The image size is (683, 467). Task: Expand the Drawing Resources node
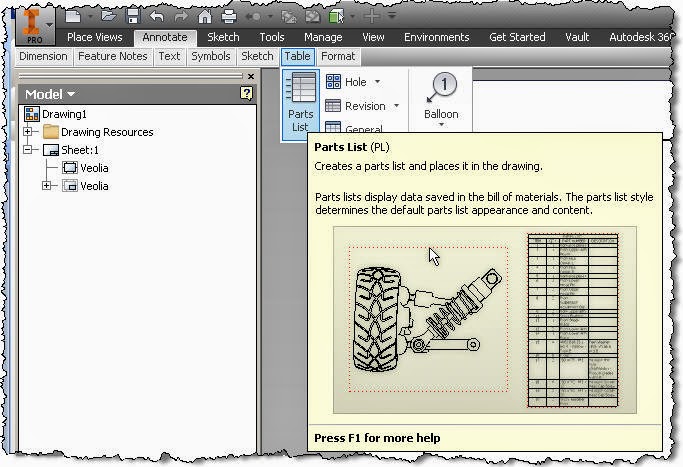pos(28,132)
